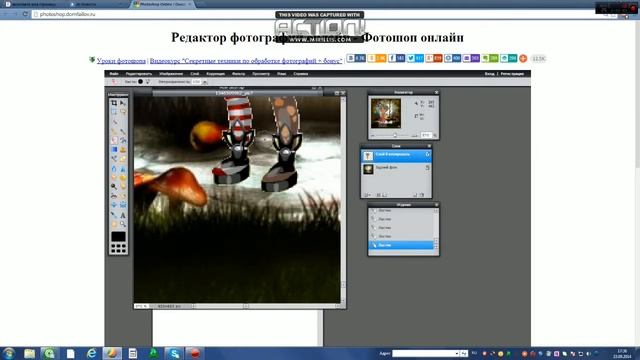This screenshot has width=640, height=360.
Task: Open the Видеокурс photo processing link
Action: click(x=246, y=61)
